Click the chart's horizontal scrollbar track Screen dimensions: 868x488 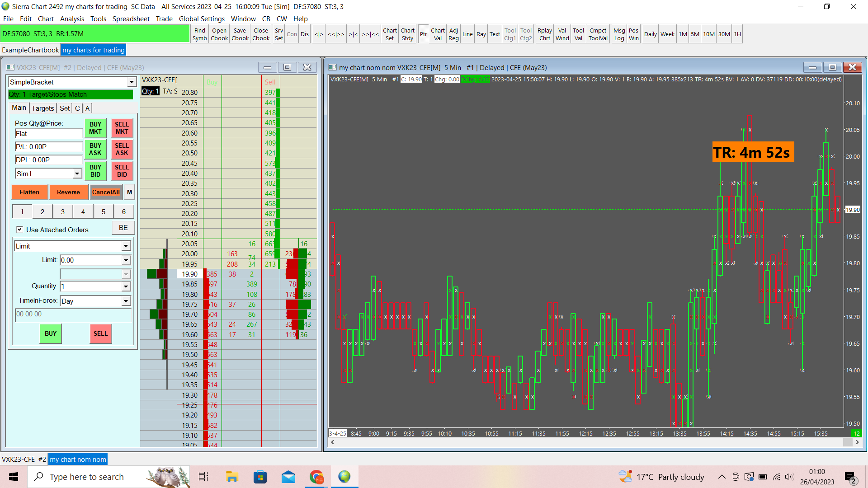[x=588, y=442]
